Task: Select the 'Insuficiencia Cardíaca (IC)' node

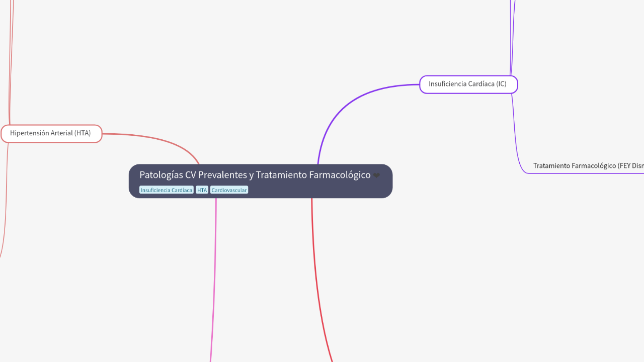Action: [x=468, y=84]
